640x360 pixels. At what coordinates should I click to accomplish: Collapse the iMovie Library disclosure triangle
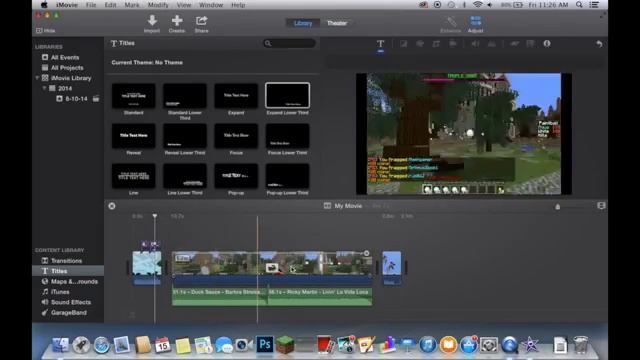37,78
